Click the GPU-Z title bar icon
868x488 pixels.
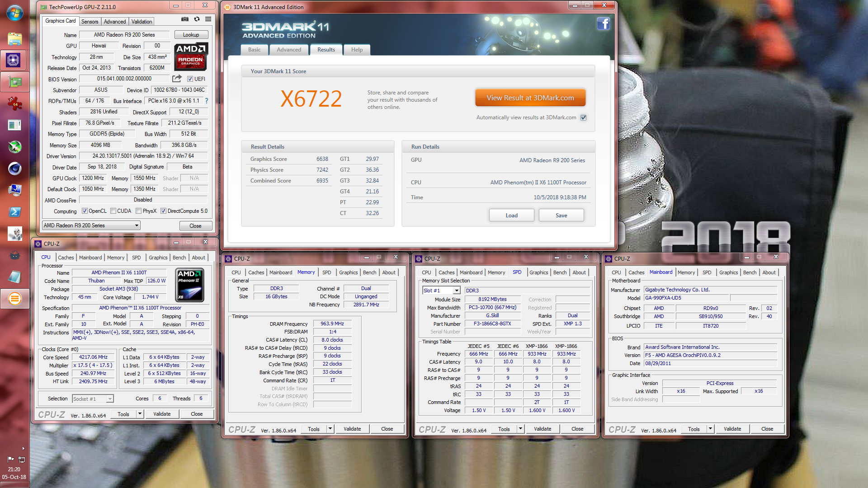pos(43,7)
